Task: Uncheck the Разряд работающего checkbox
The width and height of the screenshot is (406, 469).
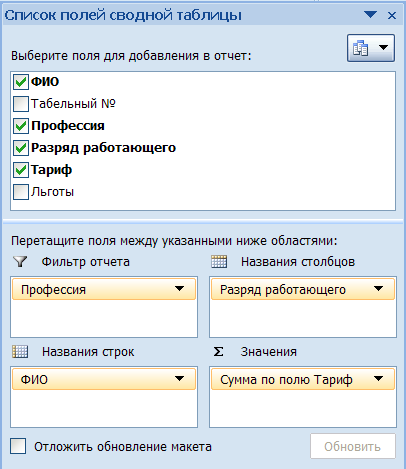Action: coord(21,148)
